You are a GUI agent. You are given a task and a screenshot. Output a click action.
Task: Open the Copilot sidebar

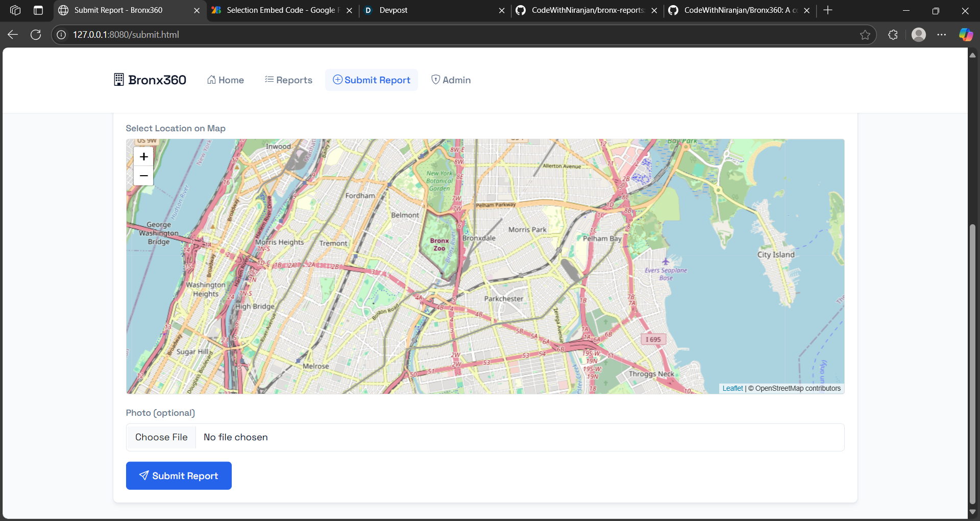[x=966, y=35]
